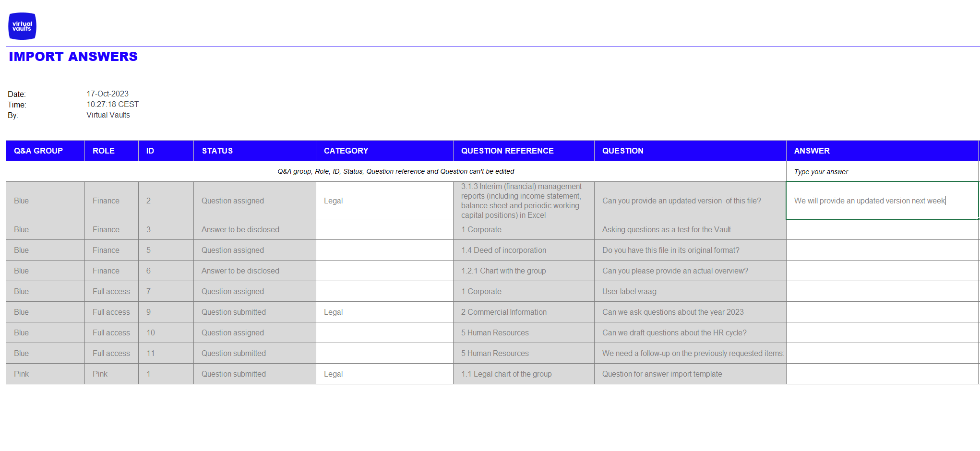Image resolution: width=980 pixels, height=451 pixels.
Task: Click the '3.1.3 Interim (financial) management' reference cell
Action: pyautogui.click(x=524, y=201)
